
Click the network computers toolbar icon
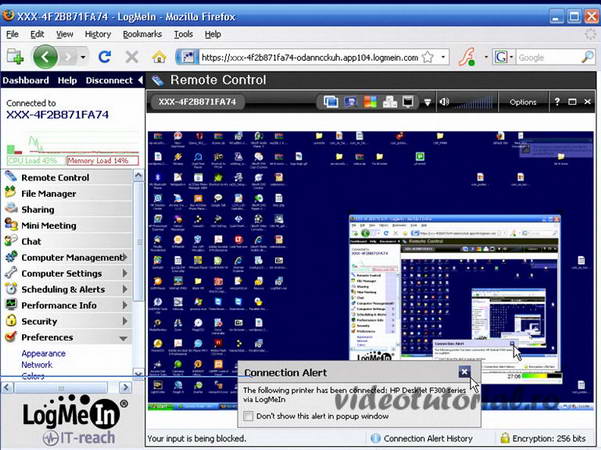(390, 102)
